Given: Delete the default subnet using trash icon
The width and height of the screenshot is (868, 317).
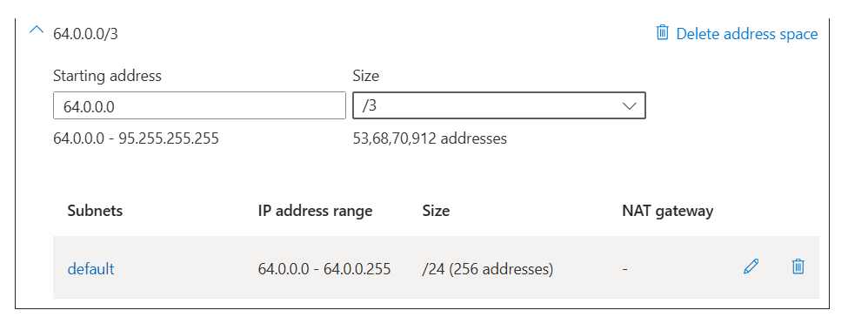Looking at the screenshot, I should 798,266.
